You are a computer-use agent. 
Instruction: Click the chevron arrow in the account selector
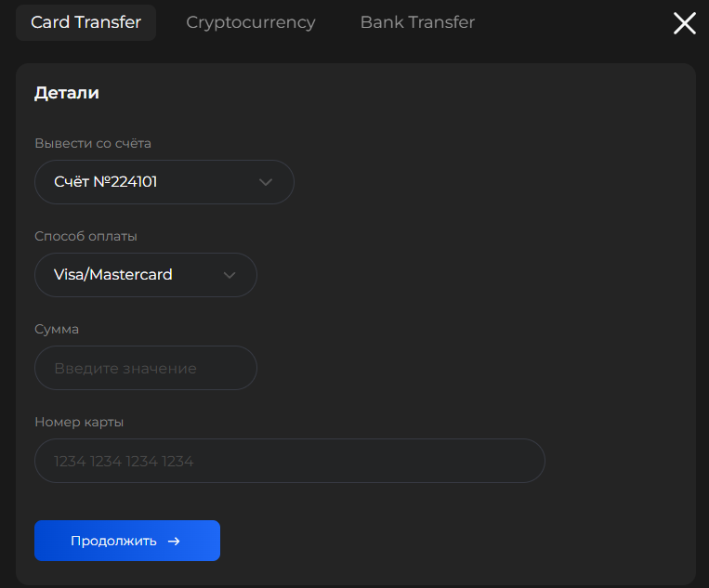coord(266,182)
